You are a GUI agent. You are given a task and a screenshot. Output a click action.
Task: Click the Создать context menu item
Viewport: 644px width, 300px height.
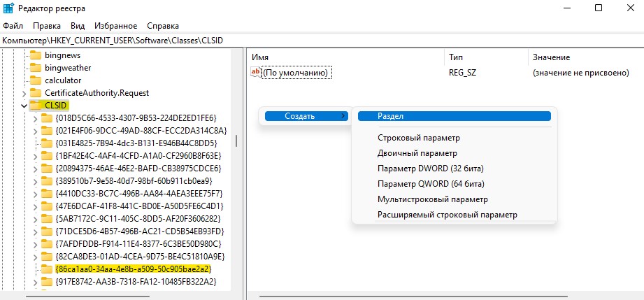(306, 116)
